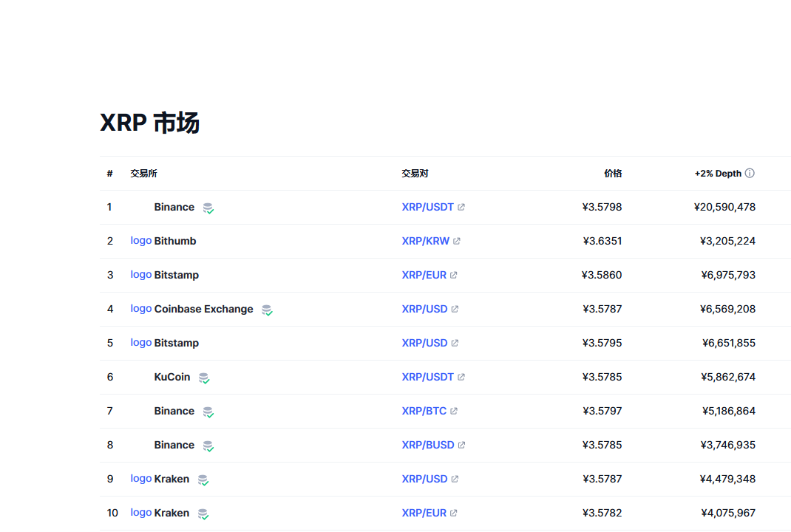Click the reserves icon in Kraken XRP/EUR row

click(x=203, y=514)
